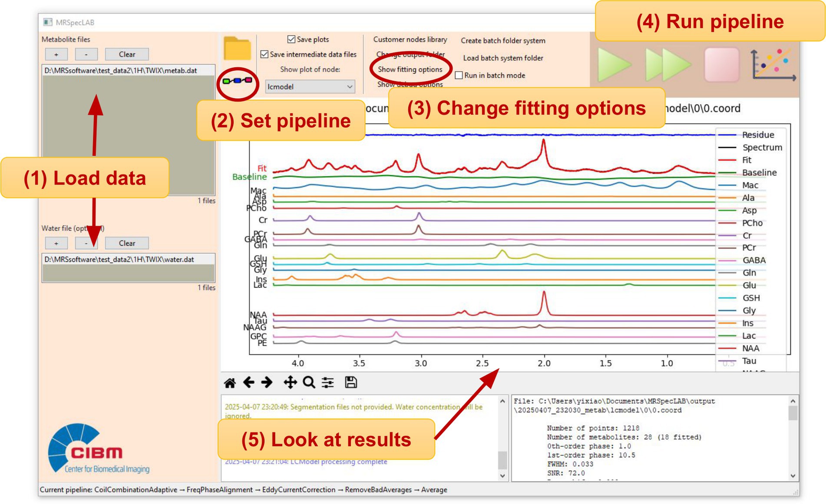Click the up arrow of the log panel scrollbar
The width and height of the screenshot is (826, 504).
coord(502,401)
